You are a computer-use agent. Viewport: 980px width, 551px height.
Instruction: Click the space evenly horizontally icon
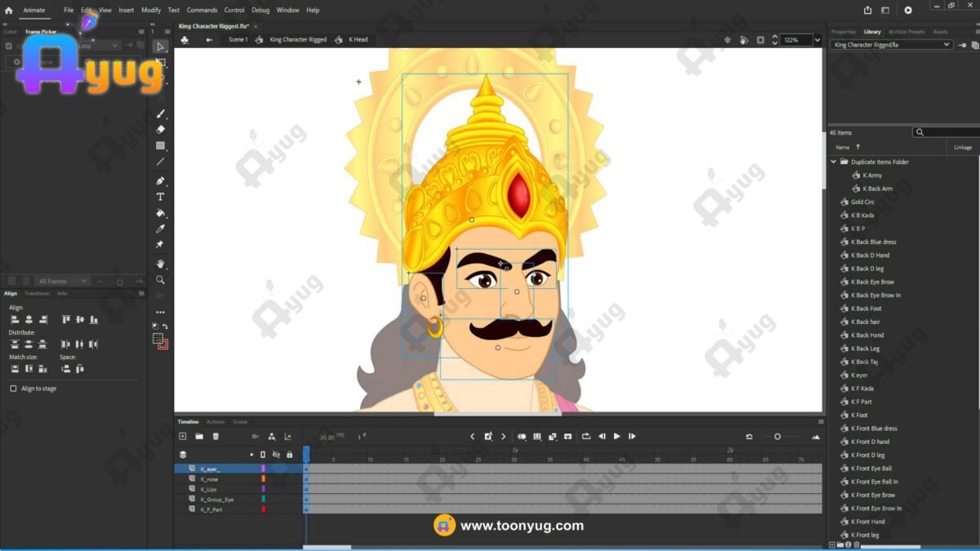[x=79, y=369]
